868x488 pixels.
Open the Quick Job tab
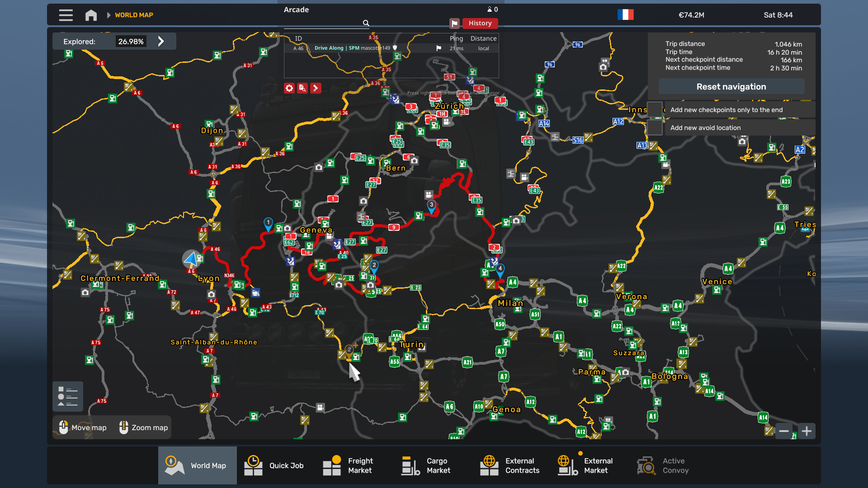pos(276,465)
